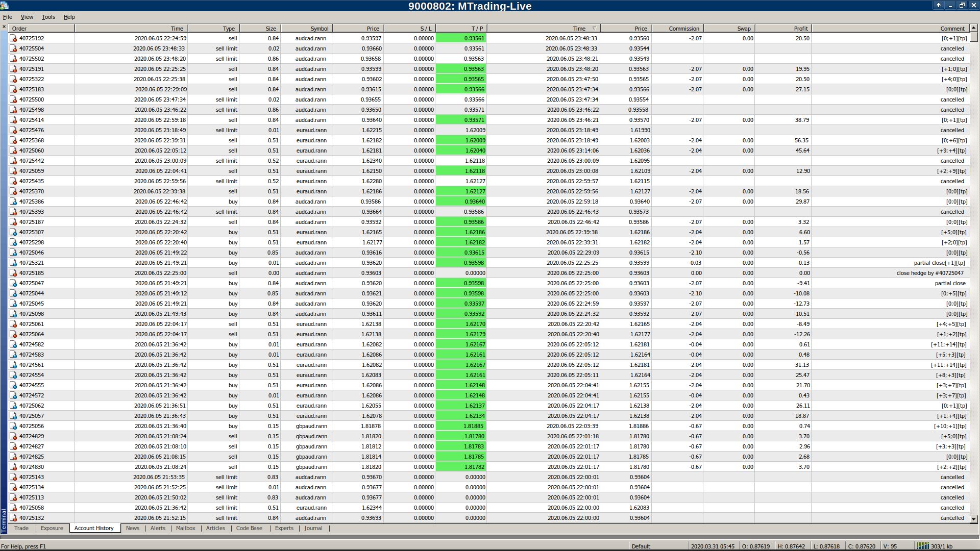Click the sort arrow on close Time column
Screen dimensions: 980x551
click(594, 29)
